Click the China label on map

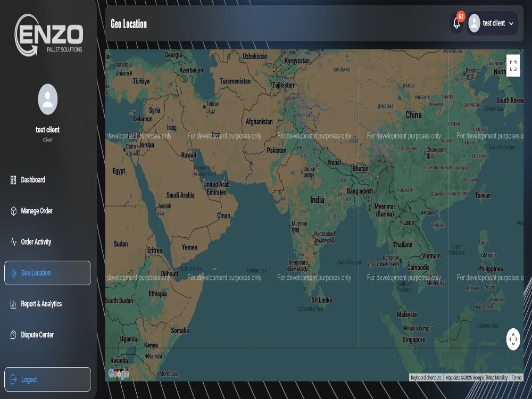click(413, 115)
